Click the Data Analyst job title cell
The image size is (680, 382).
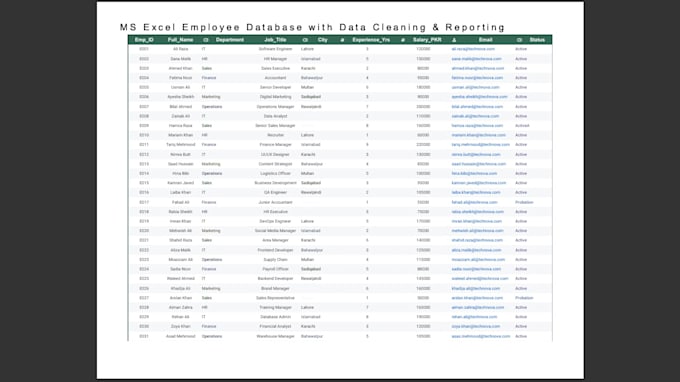(275, 116)
